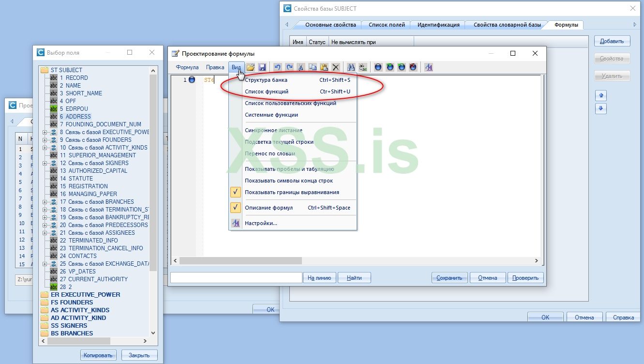Cut selection using the scissors icon
Viewport: 644px width, 364px height.
pos(301,67)
